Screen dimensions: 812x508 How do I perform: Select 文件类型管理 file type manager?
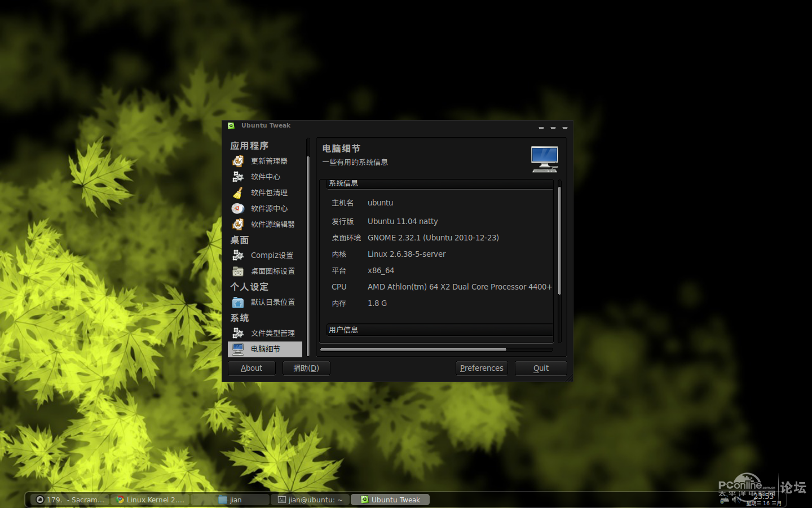pos(264,334)
